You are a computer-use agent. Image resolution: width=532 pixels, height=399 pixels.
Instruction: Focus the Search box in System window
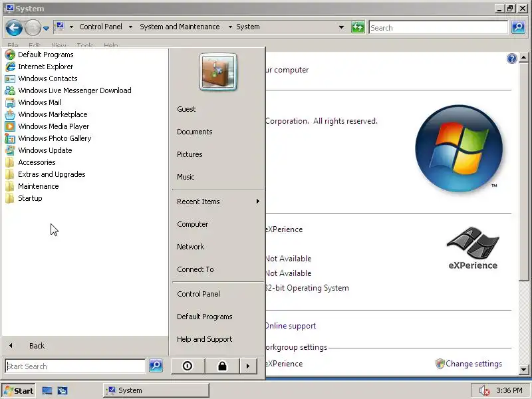pos(438,27)
